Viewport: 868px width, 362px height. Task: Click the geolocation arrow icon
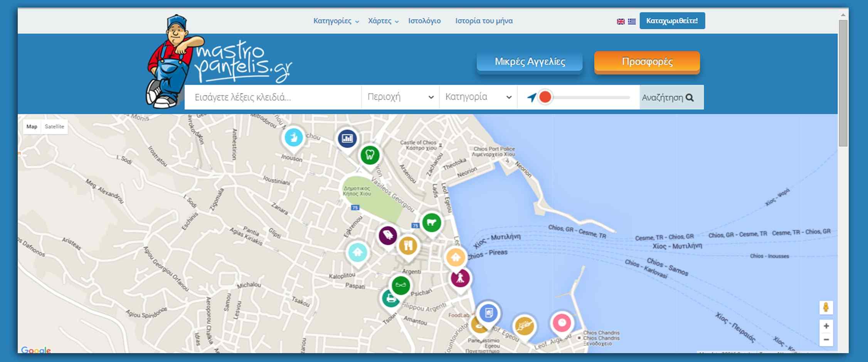532,97
